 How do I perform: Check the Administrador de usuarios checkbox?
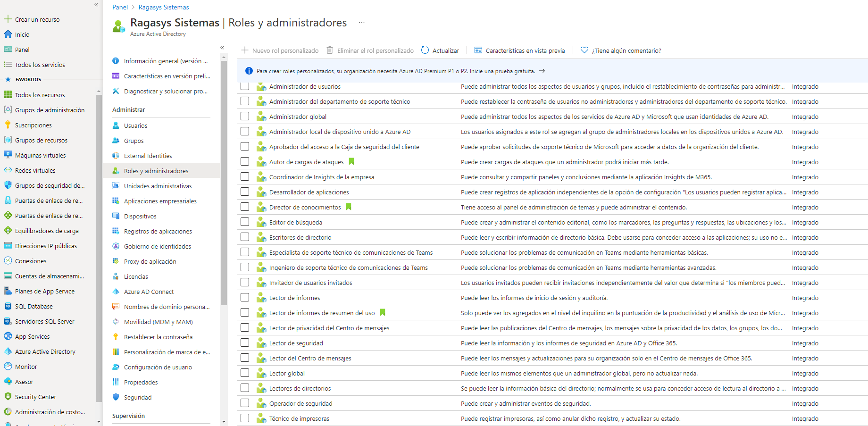pyautogui.click(x=245, y=86)
